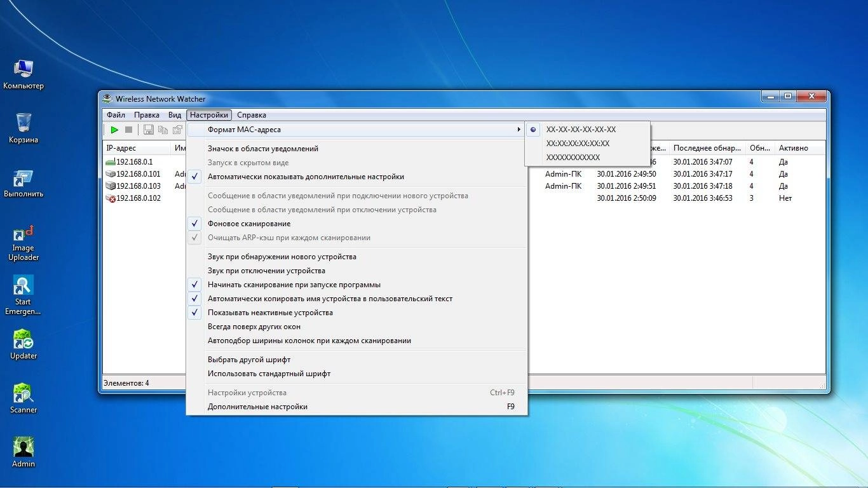Click disconnected icon beside 192.168.0.102
Image resolution: width=868 pixels, height=488 pixels.
coord(110,198)
